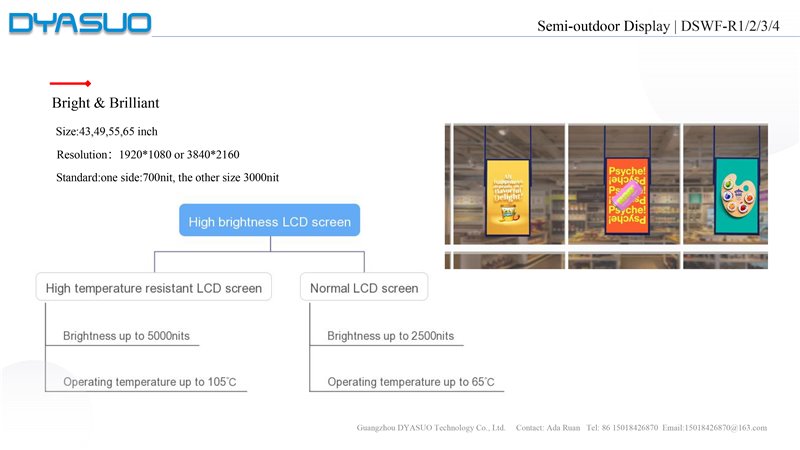The image size is (800, 450).
Task: Select the High brightness LCD screen box
Action: [x=269, y=221]
